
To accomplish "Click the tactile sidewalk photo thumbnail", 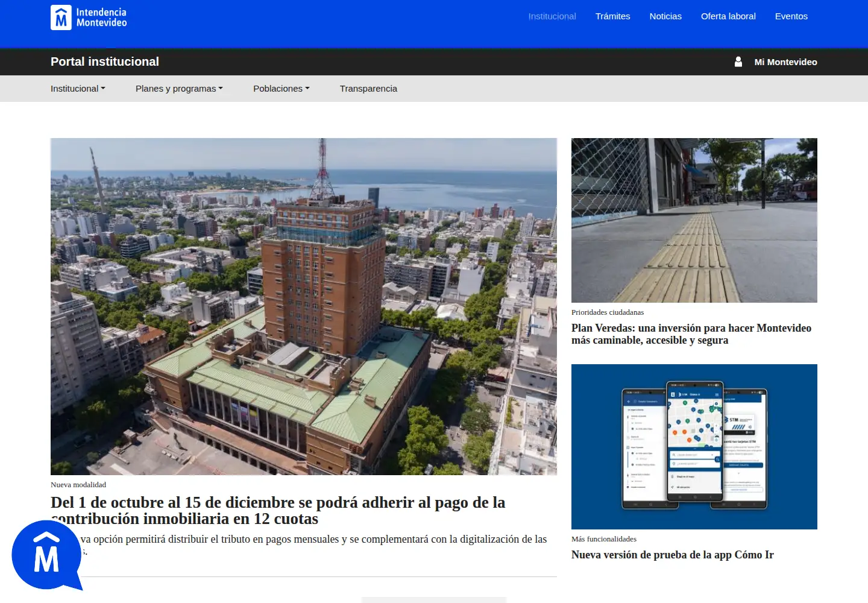I will tap(694, 220).
